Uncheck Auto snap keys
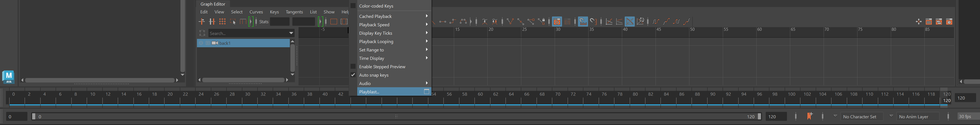The height and width of the screenshot is (125, 980). (x=353, y=75)
